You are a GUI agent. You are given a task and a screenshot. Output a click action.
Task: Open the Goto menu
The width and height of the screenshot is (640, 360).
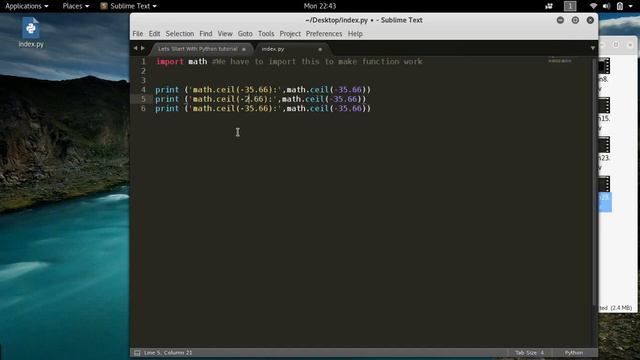click(245, 34)
